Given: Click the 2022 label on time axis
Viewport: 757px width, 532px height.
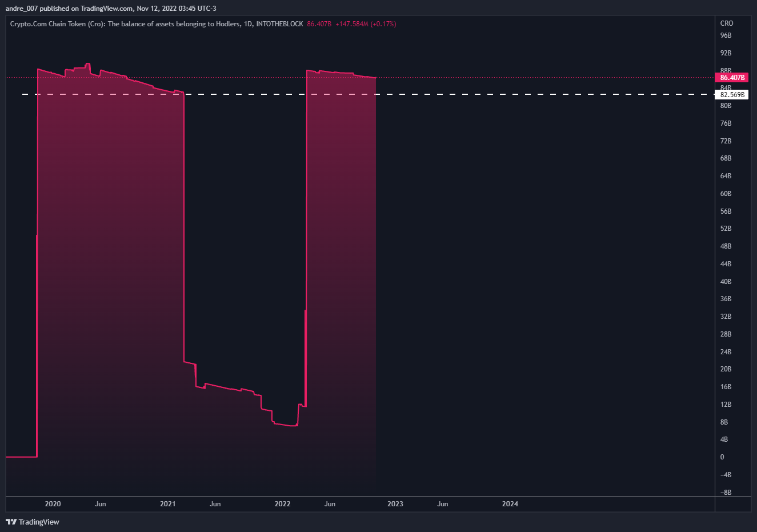Looking at the screenshot, I should [x=282, y=504].
